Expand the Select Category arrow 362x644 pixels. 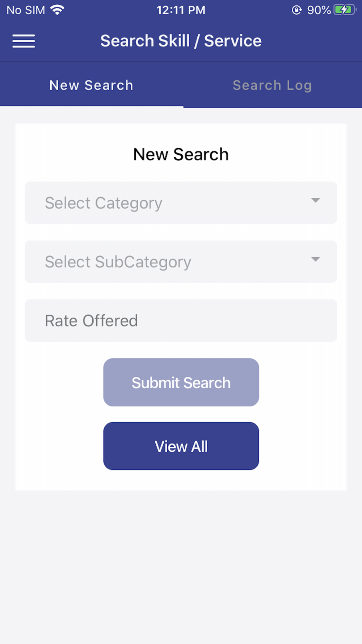[x=316, y=200]
